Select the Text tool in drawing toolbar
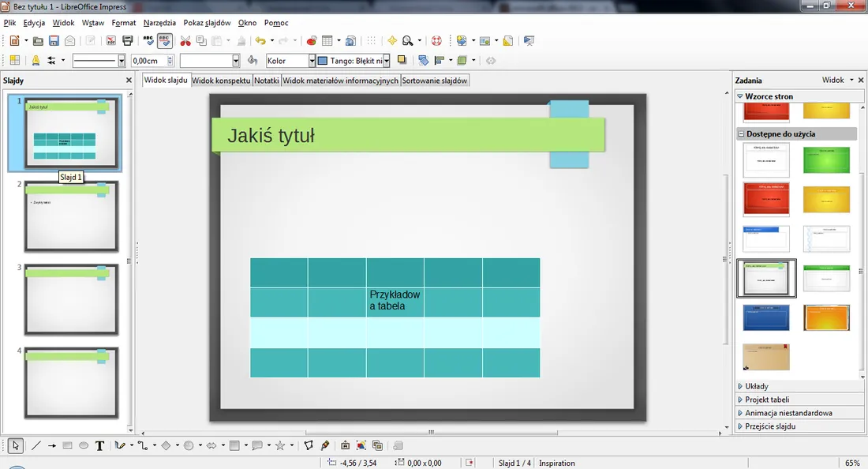Viewport: 868px width, 469px height. pyautogui.click(x=99, y=446)
